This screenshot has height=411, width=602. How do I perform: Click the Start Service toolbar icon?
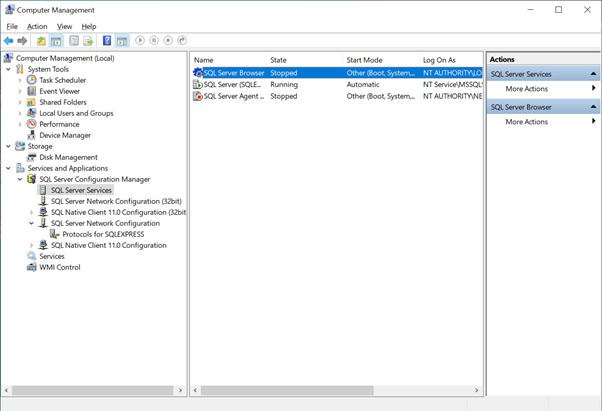[140, 40]
